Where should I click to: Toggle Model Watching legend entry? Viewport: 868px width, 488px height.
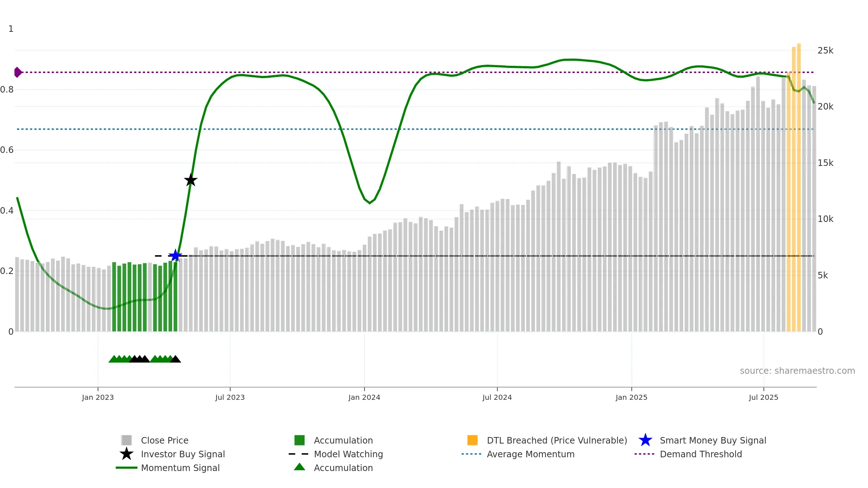pos(348,454)
